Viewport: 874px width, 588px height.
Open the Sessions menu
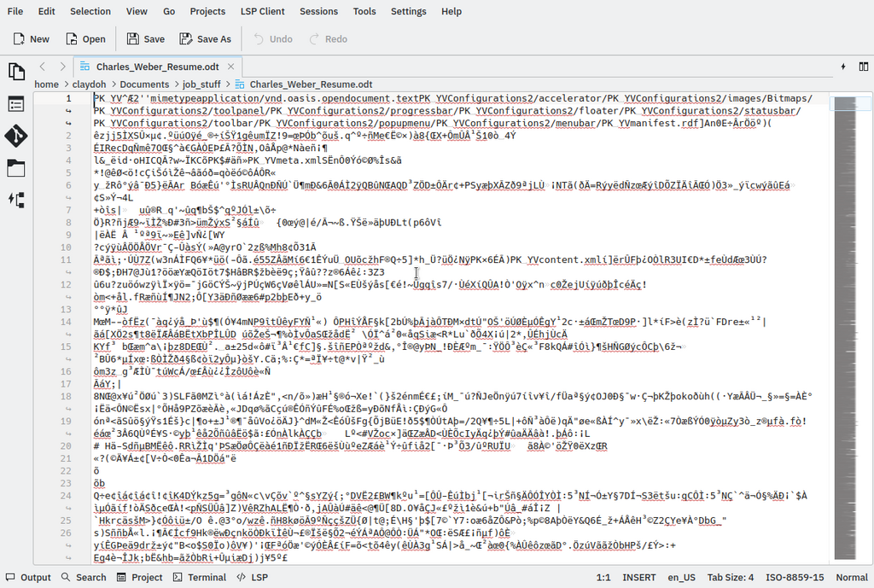pos(318,11)
